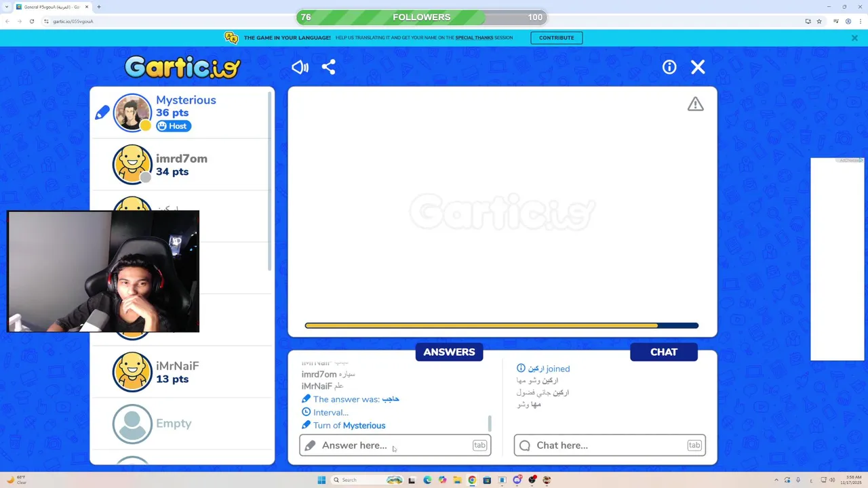Viewport: 868px width, 488px height.
Task: Open Google Chrome from the taskbar
Action: point(472,480)
